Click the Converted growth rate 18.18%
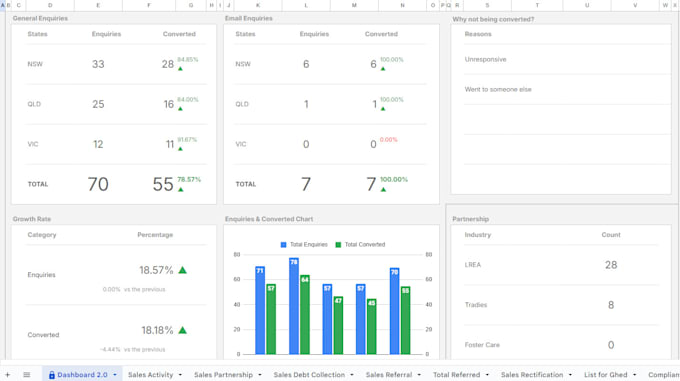Viewport: 680px width, 381px height. pos(157,330)
